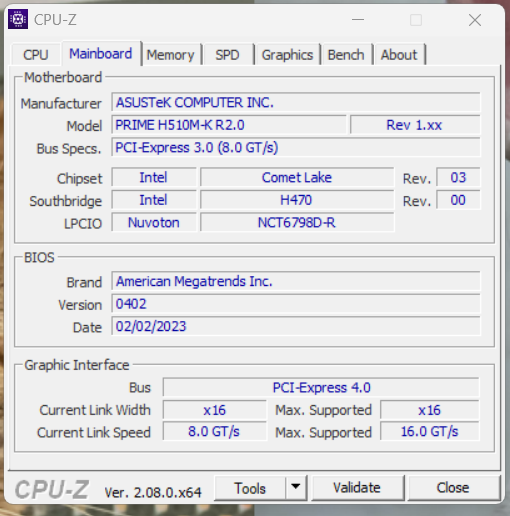Click the Model field PRIME H510M-K R2.0
Viewport: 510px width, 516px height.
[x=229, y=125]
